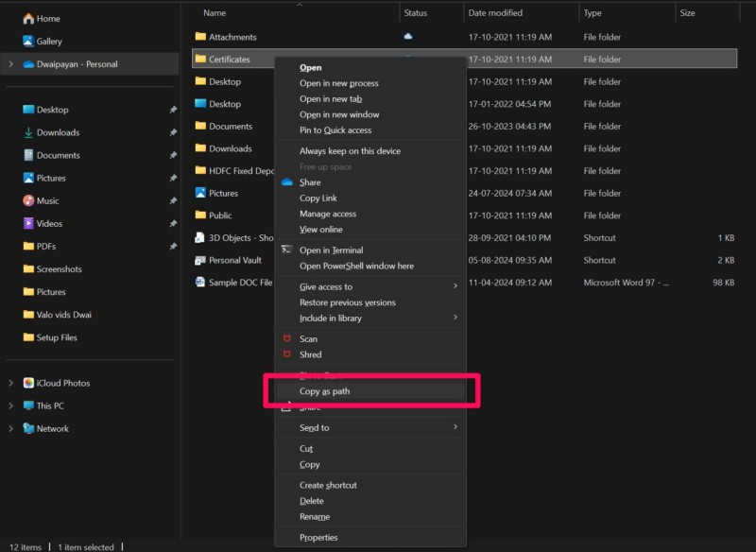This screenshot has width=756, height=552.
Task: Click the Videos icon in Quick access
Action: click(28, 224)
